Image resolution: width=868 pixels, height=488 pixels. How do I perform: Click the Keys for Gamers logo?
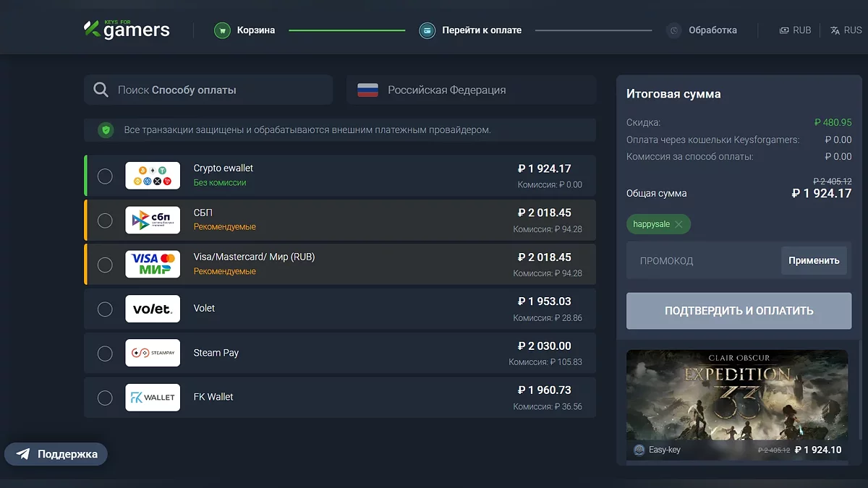[x=127, y=29]
